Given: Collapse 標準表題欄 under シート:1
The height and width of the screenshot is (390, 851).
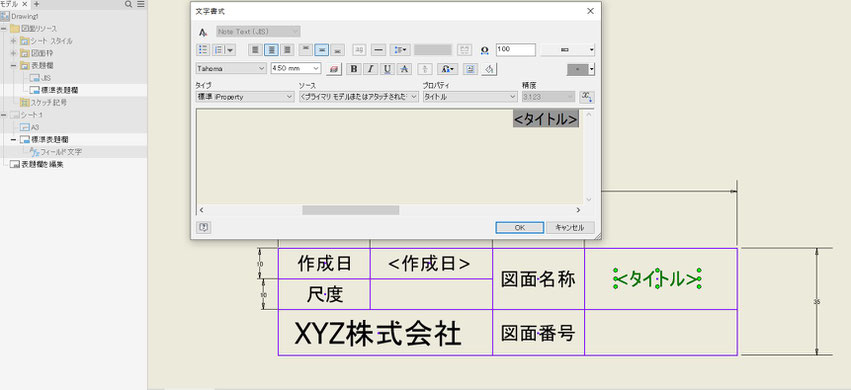Looking at the screenshot, I should [x=14, y=139].
